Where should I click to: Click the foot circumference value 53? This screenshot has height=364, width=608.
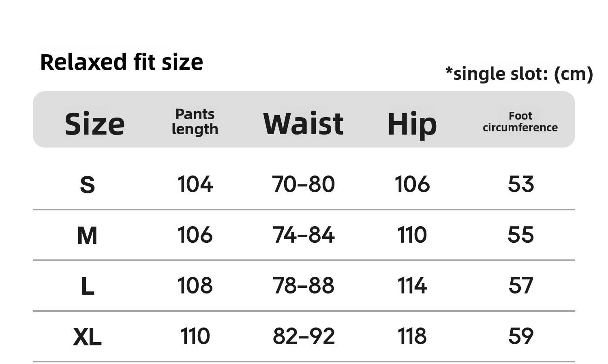coord(521,184)
